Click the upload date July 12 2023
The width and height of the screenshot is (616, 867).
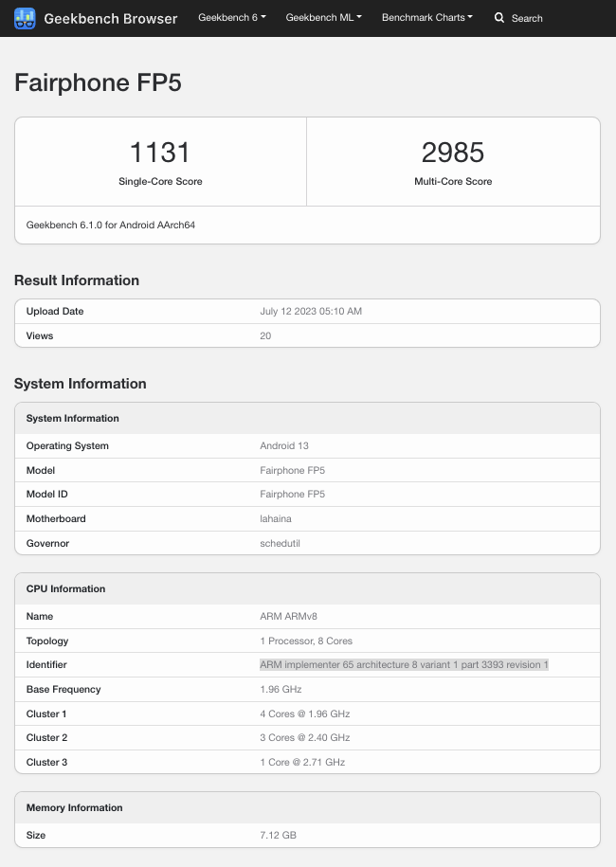coord(311,312)
